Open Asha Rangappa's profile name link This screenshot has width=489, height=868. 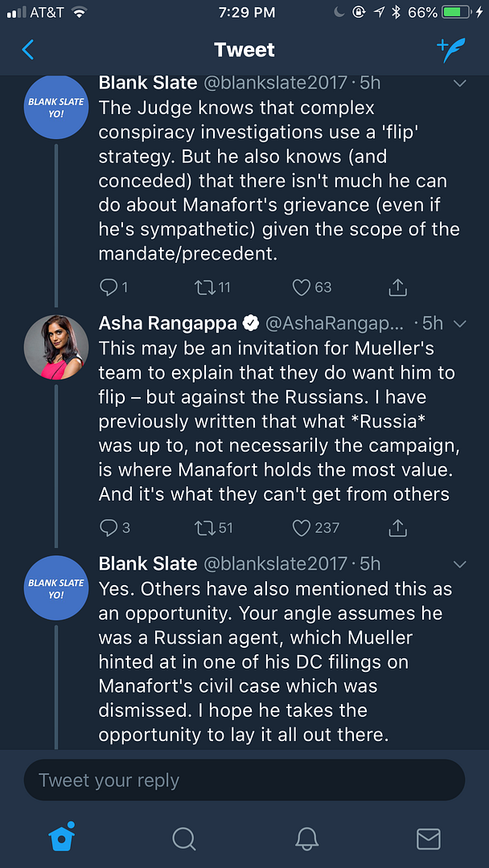(x=167, y=323)
